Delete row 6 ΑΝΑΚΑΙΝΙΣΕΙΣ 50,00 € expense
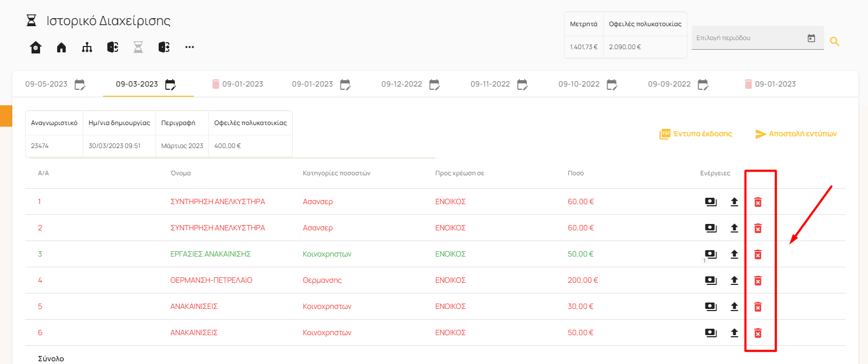Viewport: 868px width, 364px height. pos(757,333)
